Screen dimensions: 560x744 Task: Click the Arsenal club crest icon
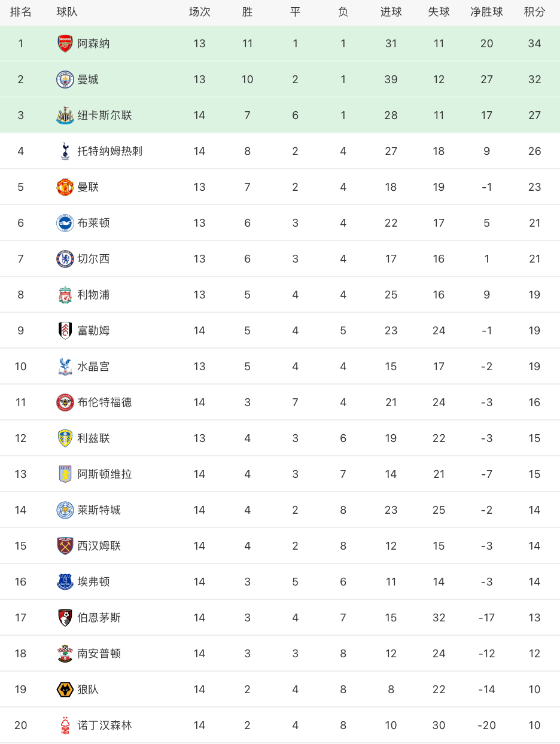point(65,43)
